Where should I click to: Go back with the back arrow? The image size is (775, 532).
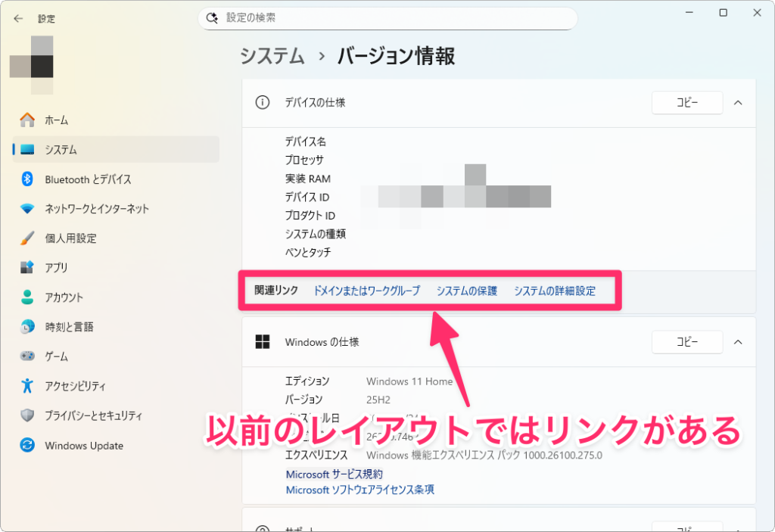point(18,18)
